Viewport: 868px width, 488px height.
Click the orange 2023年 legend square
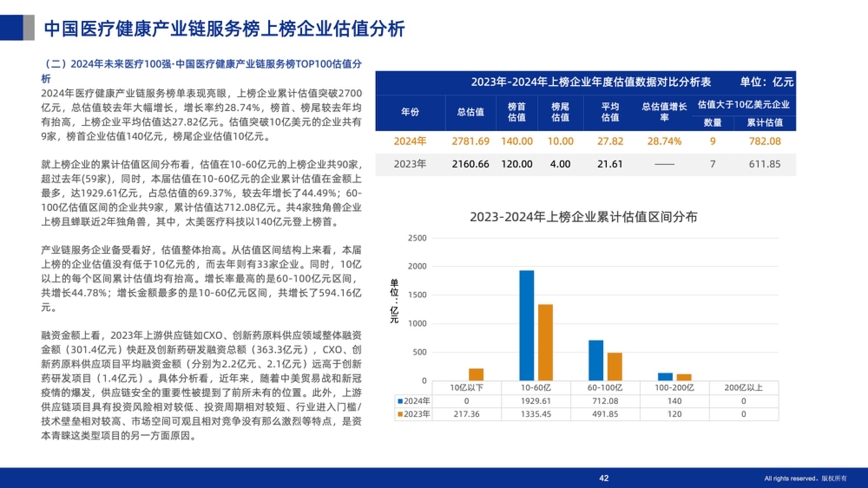click(400, 414)
